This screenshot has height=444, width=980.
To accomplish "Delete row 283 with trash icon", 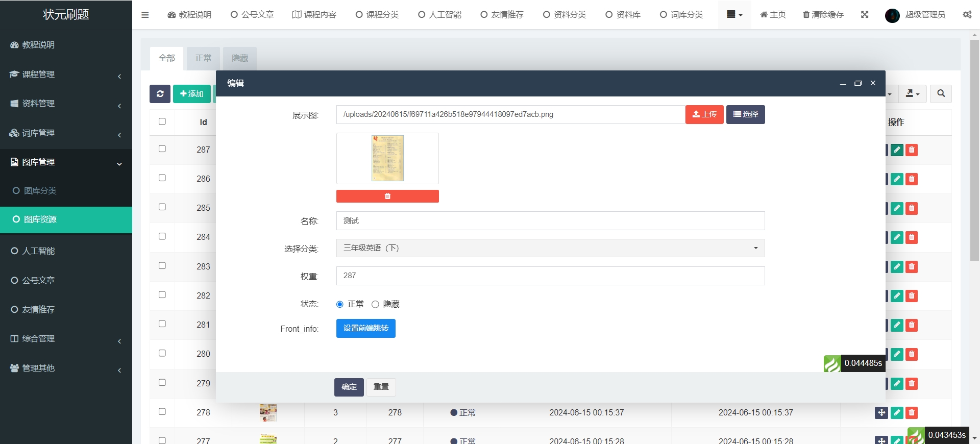I will [x=912, y=267].
